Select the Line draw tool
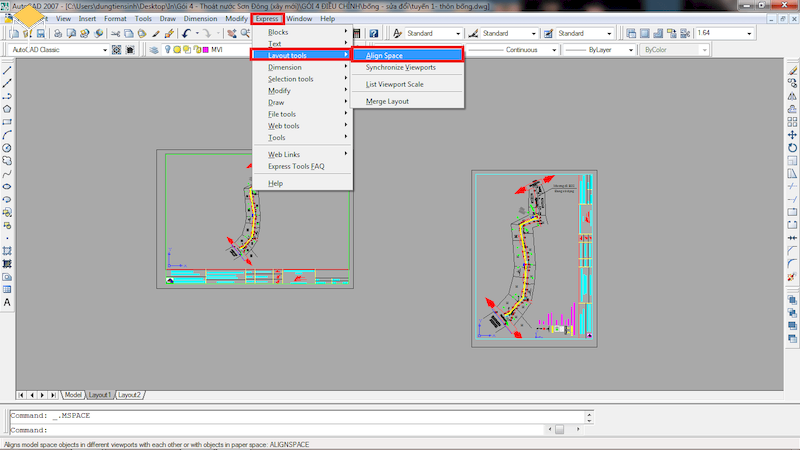This screenshot has width=800, height=450. pyautogui.click(x=7, y=70)
